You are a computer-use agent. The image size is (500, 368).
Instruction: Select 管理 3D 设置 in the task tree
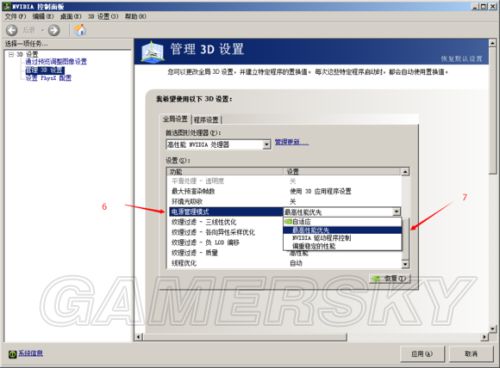point(45,70)
